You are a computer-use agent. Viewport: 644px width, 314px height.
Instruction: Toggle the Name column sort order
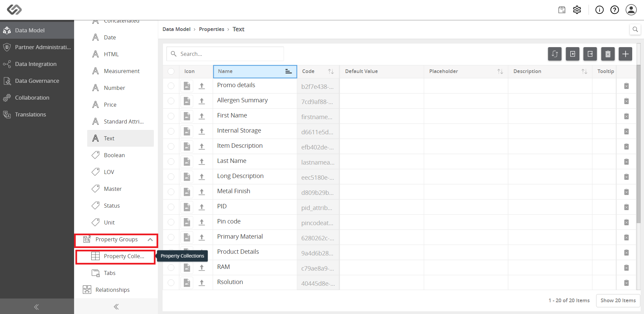coord(289,71)
